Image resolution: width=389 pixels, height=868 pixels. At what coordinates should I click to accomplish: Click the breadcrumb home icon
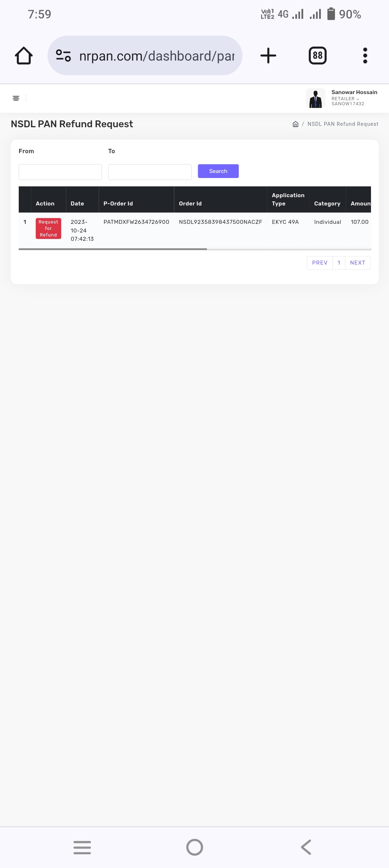click(x=295, y=124)
